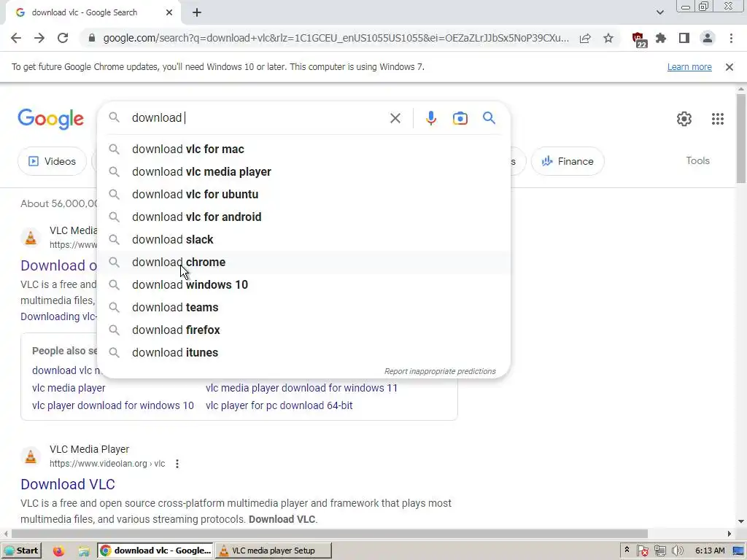The width and height of the screenshot is (747, 560).
Task: Open the red shield extension icon
Action: click(638, 39)
